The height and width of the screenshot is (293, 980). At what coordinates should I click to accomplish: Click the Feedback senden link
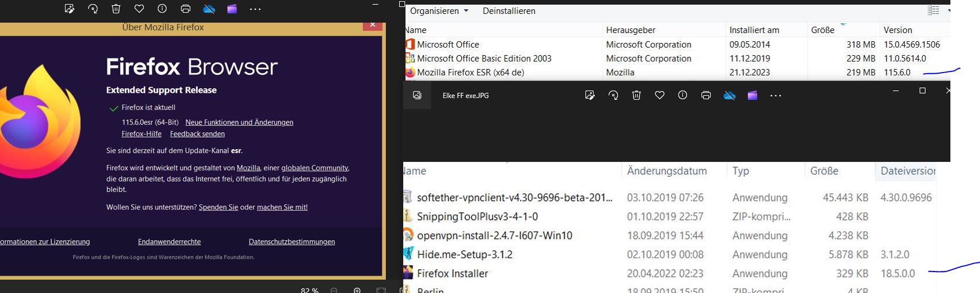coord(197,134)
